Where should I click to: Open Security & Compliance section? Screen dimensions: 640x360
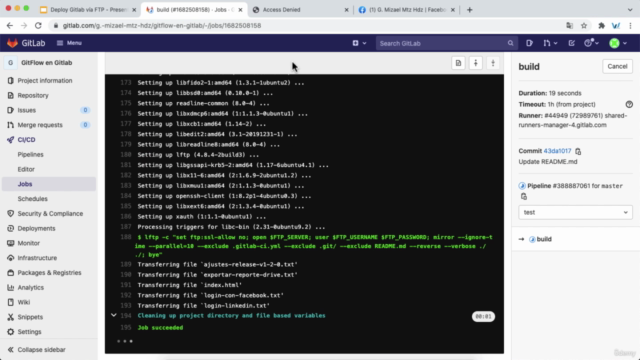(x=50, y=213)
